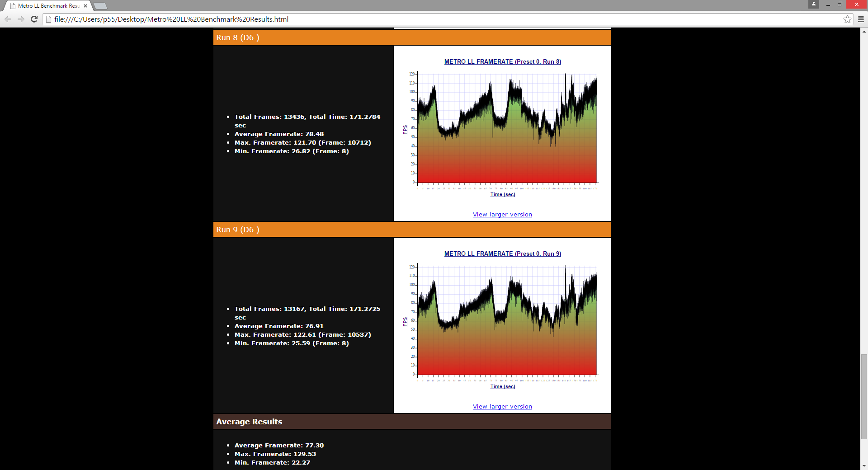This screenshot has width=868, height=470.
Task: Click the Run 9 framerate chart image
Action: pos(503,320)
